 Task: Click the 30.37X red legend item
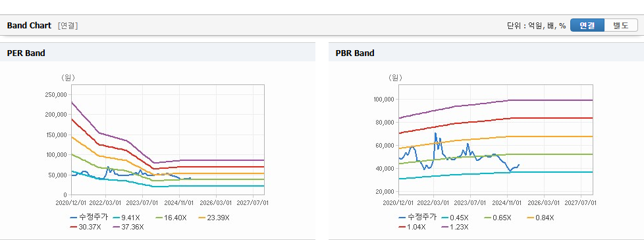86,227
